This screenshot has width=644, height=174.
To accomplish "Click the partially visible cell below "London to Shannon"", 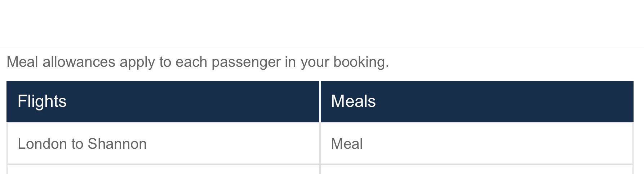I will (163, 170).
